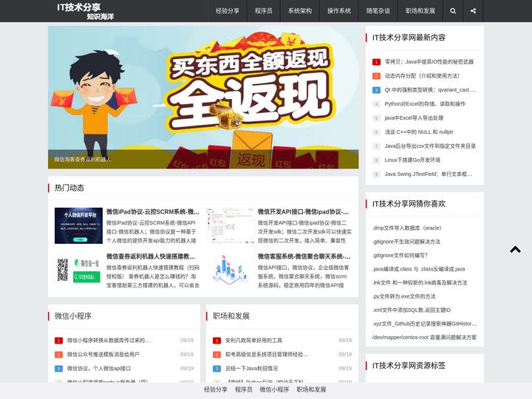Open the 系统架构 top menu
This screenshot has height=399, width=532.
click(300, 11)
